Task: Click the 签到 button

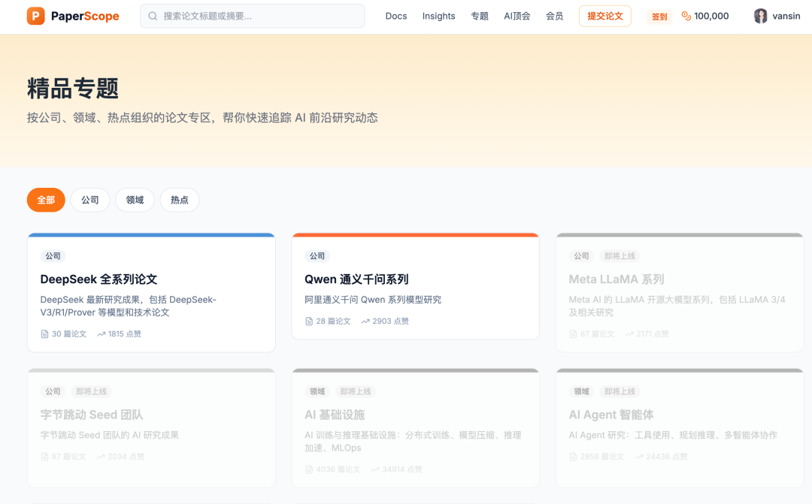Action: [x=659, y=16]
